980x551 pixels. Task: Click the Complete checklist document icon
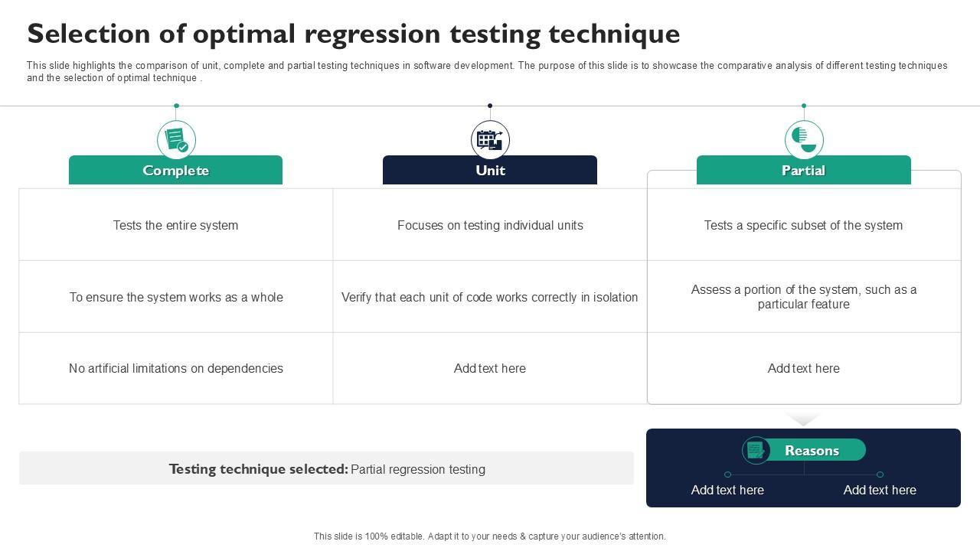pos(176,140)
